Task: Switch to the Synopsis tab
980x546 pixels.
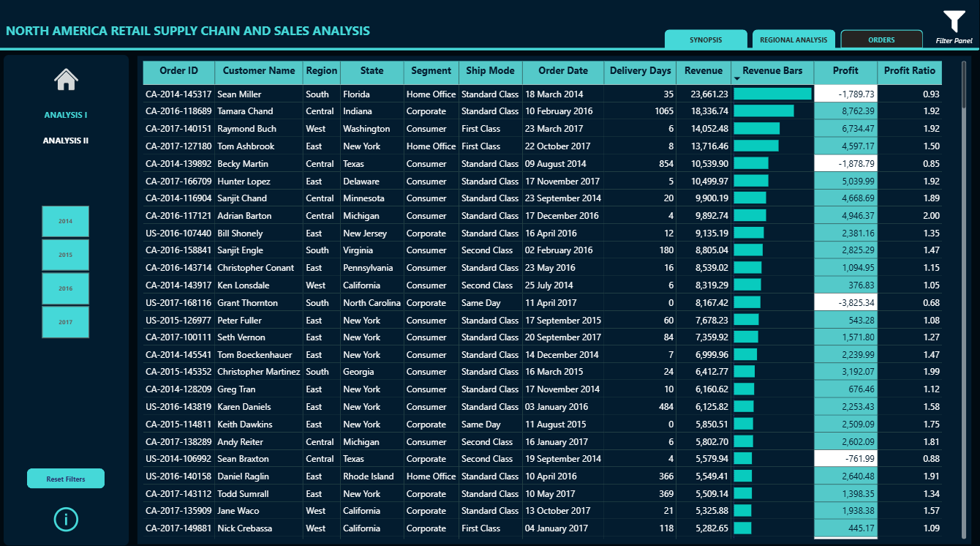Action: 705,40
